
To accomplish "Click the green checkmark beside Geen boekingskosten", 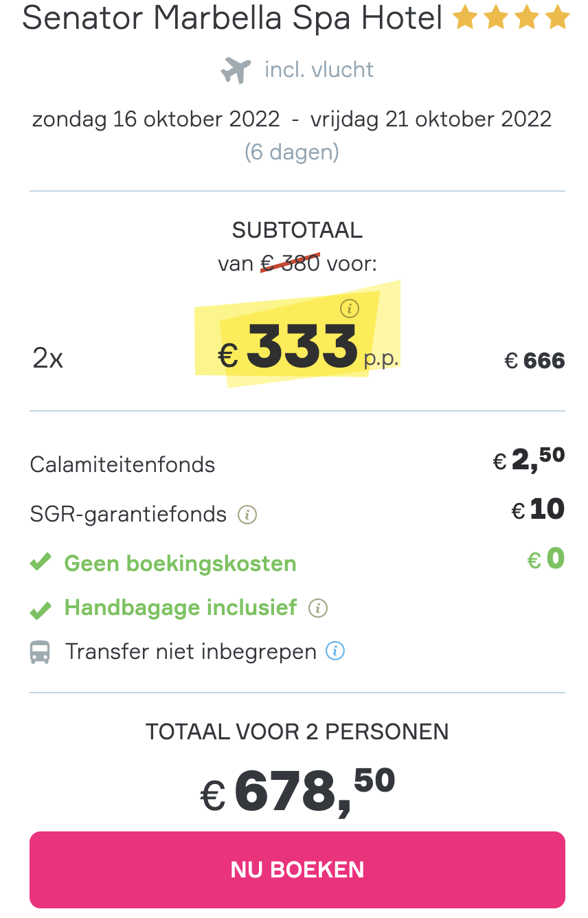I will [41, 563].
